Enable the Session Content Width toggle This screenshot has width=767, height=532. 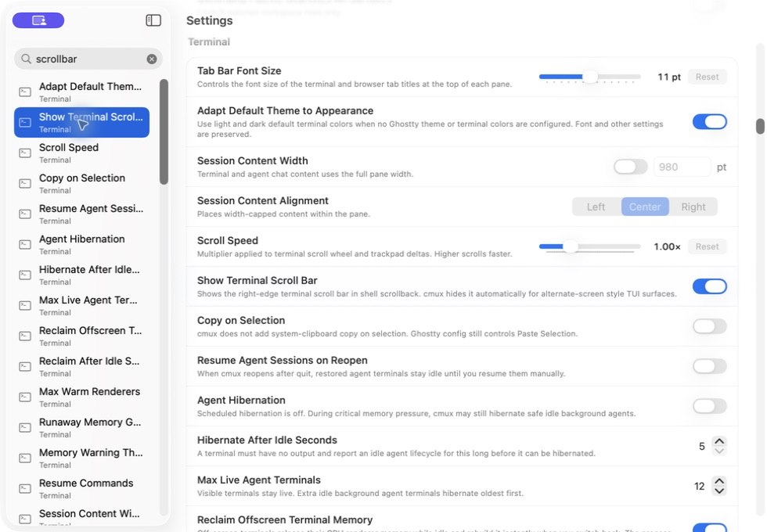tap(631, 167)
